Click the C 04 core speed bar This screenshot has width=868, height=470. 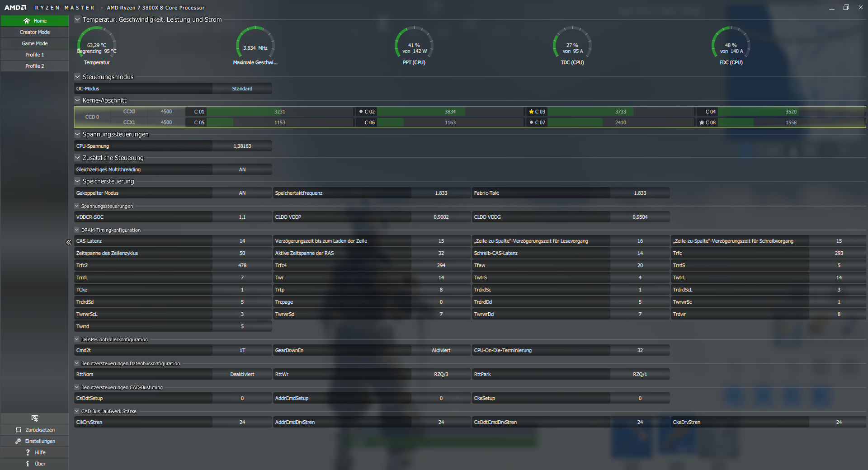pos(791,112)
